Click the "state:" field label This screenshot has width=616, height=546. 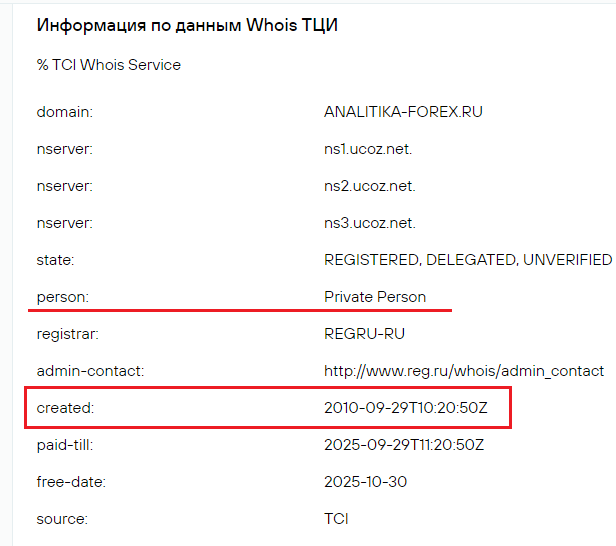56,260
